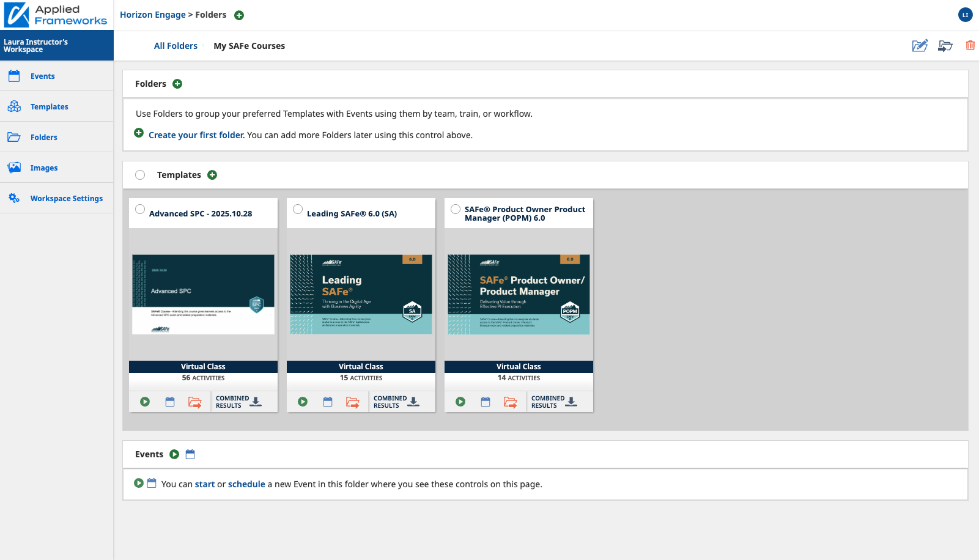This screenshot has width=979, height=560.
Task: Open the edit folder icon at top right
Action: tap(920, 45)
